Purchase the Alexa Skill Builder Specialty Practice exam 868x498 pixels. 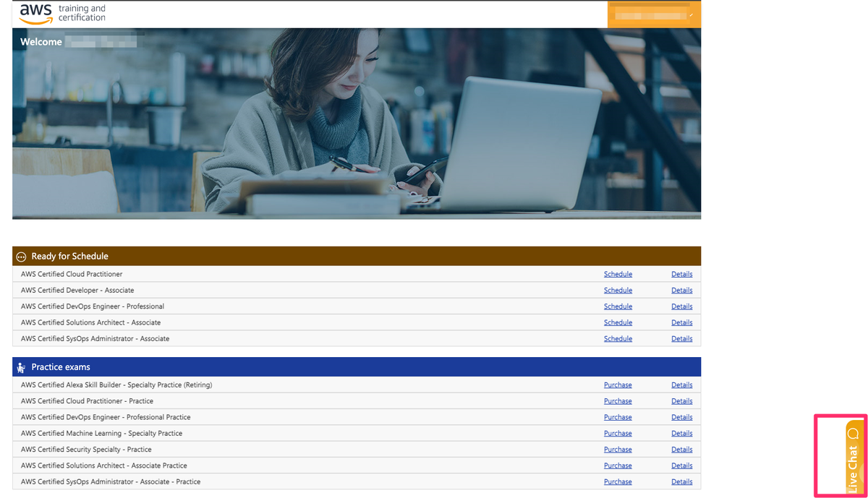tap(618, 385)
